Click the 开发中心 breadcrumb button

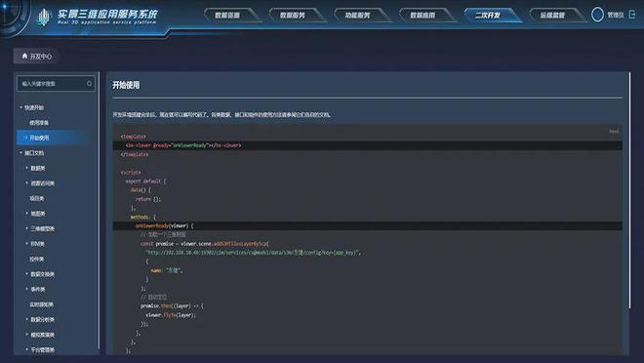pyautogui.click(x=36, y=56)
